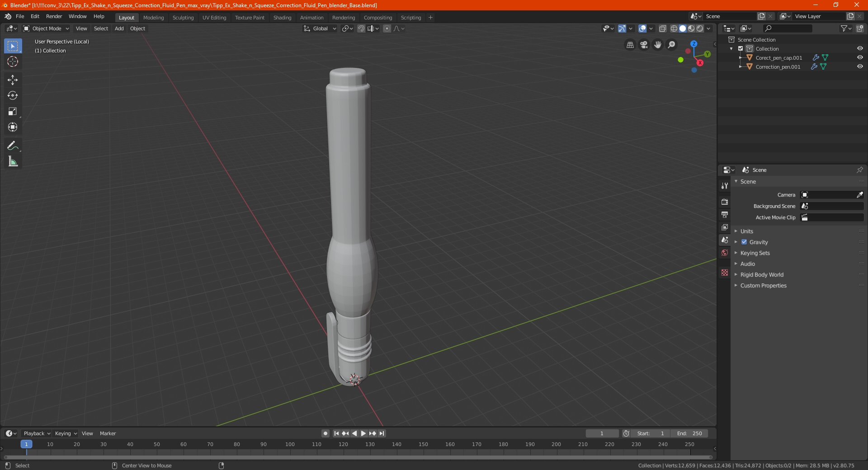The image size is (868, 470).
Task: Toggle viewport gizmos display
Action: (x=622, y=28)
